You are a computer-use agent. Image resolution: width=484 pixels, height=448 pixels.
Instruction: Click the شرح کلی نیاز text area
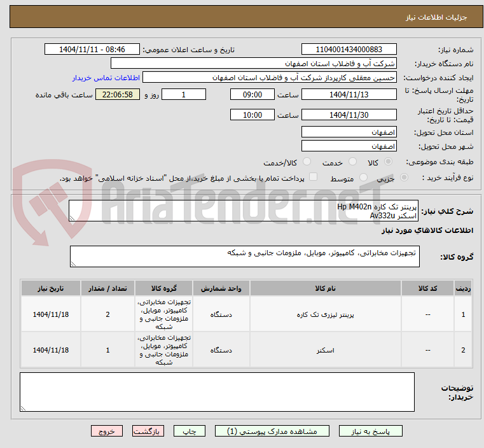[x=244, y=211]
